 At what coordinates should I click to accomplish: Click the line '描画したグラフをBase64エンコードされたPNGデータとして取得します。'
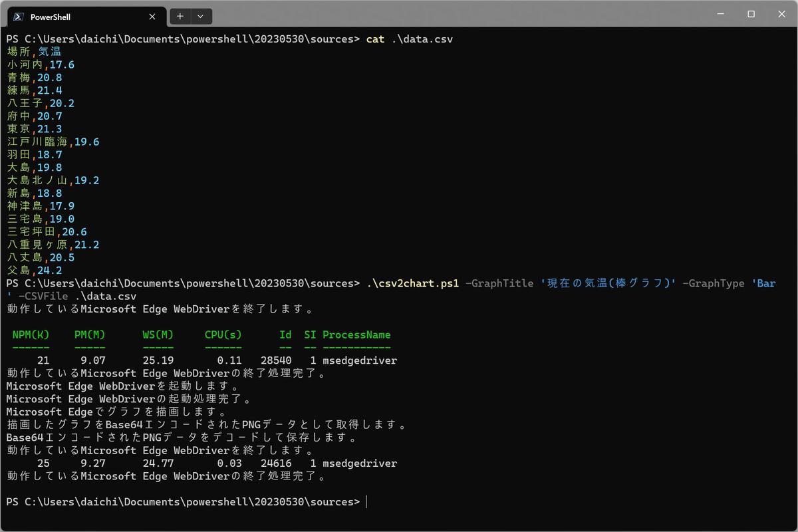(x=207, y=425)
